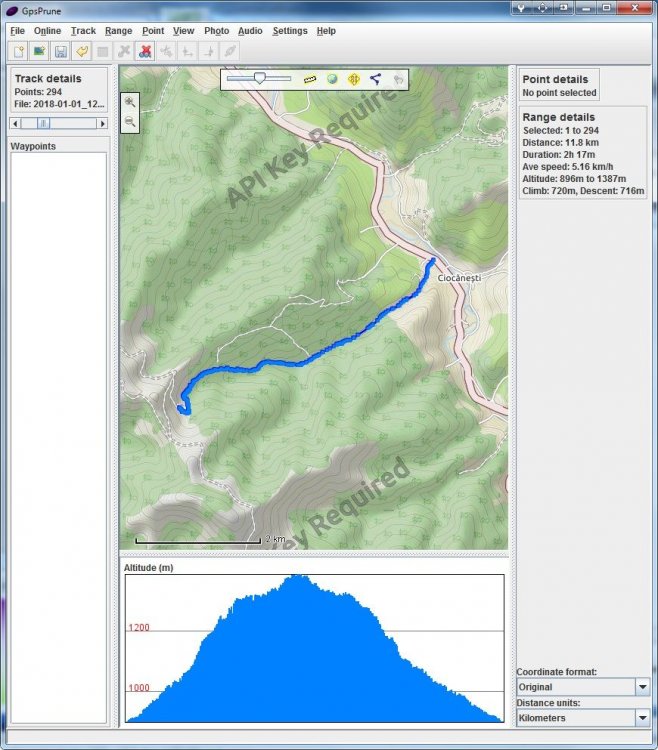This screenshot has height=750, width=658.
Task: Click the Set range end icon
Action: pyautogui.click(x=209, y=52)
